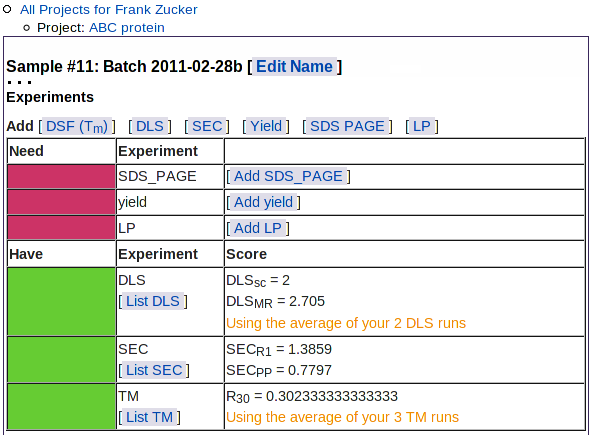Add a Yield experiment from top row
This screenshot has height=436, width=591.
point(266,126)
